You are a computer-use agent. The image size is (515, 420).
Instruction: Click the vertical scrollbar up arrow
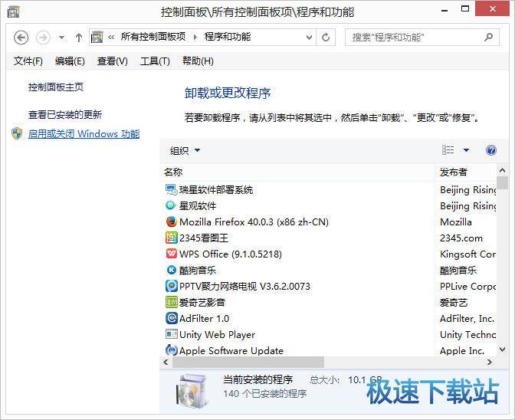502,170
